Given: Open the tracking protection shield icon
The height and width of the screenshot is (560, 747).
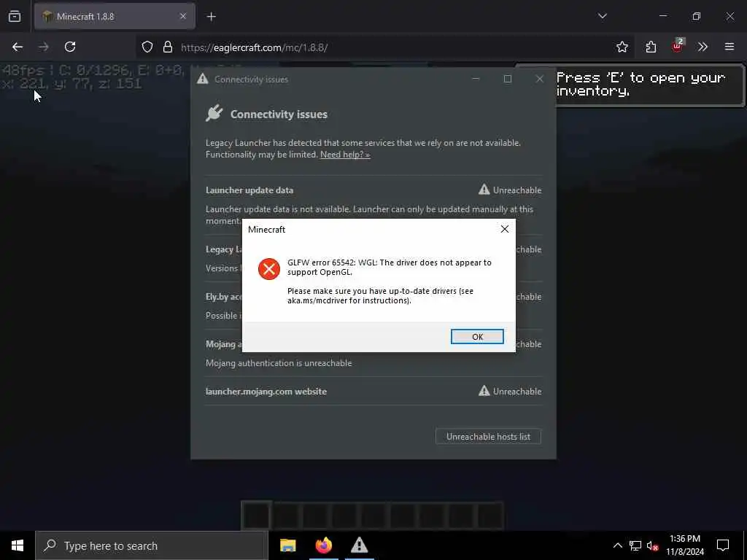Looking at the screenshot, I should click(x=147, y=47).
